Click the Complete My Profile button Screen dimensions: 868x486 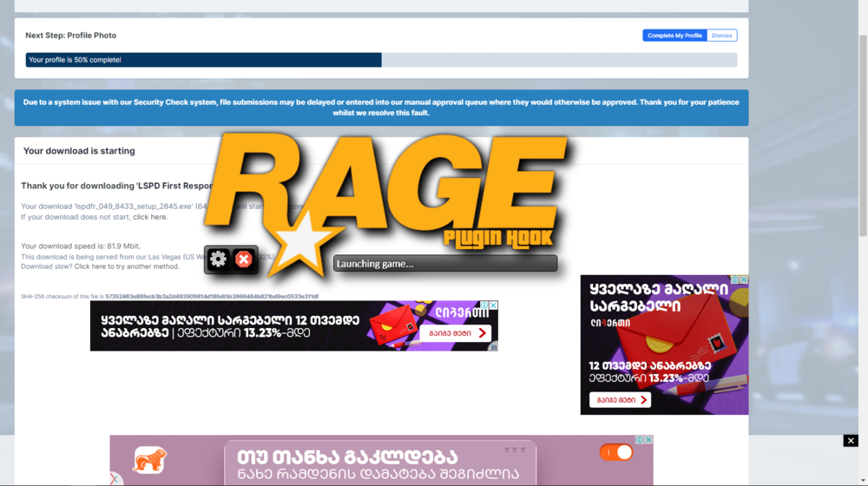674,36
